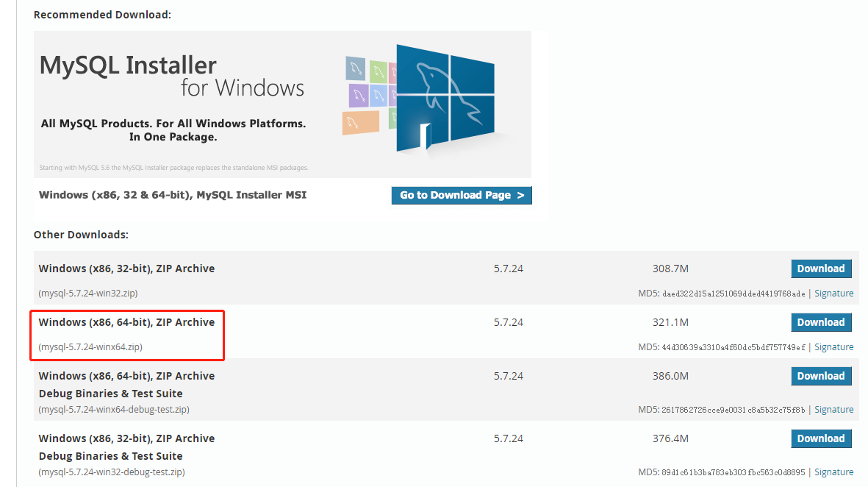The height and width of the screenshot is (487, 868).
Task: Click the size value 376.4M
Action: tap(670, 438)
